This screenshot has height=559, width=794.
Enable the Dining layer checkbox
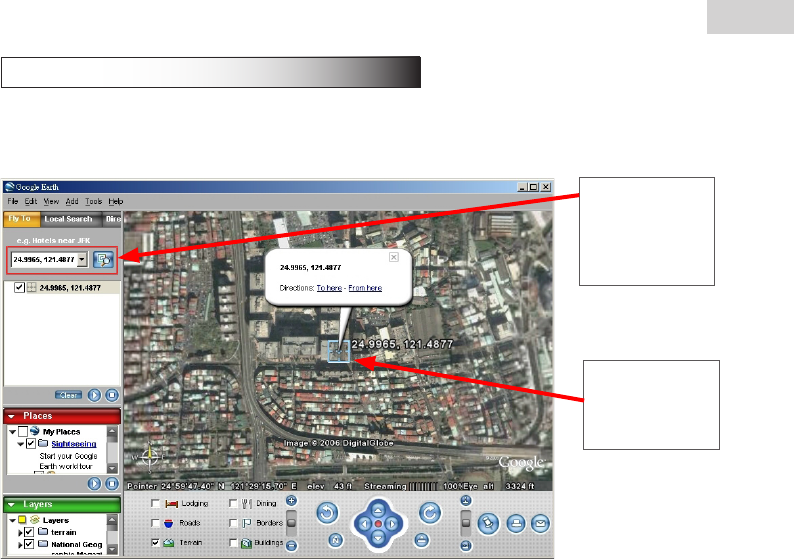click(x=233, y=503)
